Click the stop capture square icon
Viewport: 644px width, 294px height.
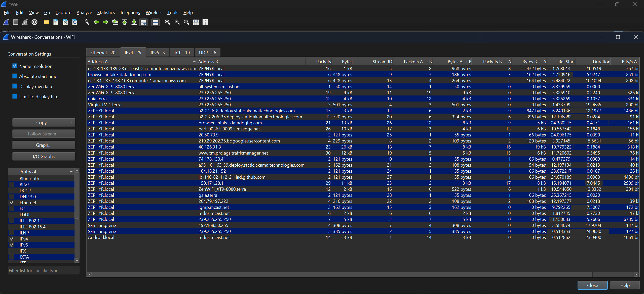pos(16,22)
